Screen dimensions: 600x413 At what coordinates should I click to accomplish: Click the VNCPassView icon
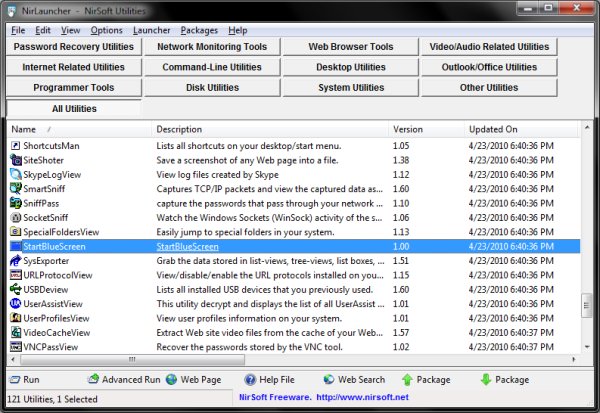(x=15, y=347)
